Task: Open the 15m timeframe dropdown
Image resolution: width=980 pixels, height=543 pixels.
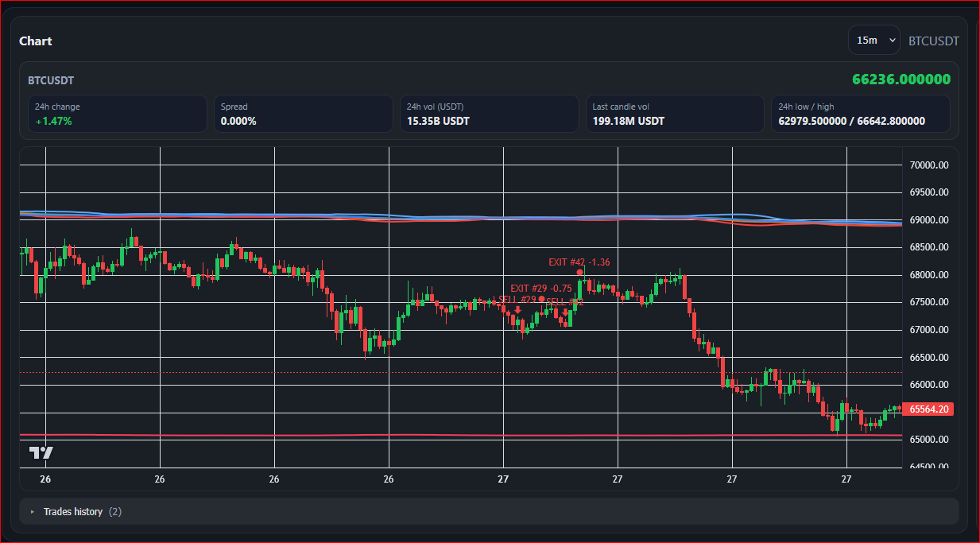Action: click(873, 40)
